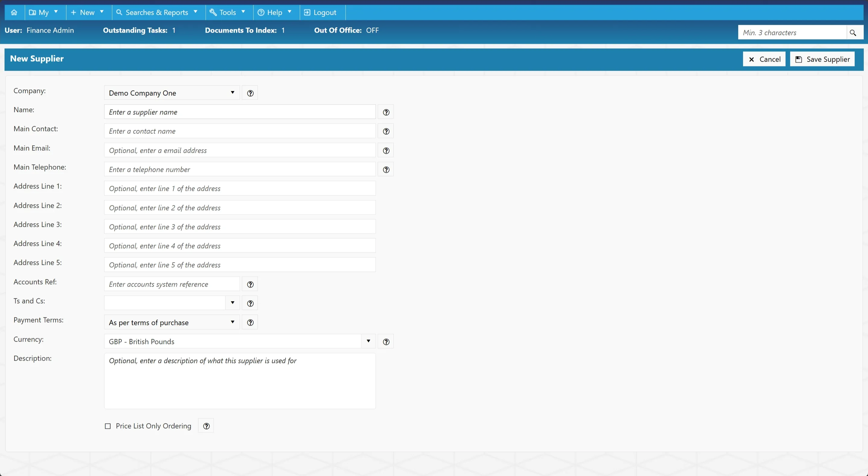This screenshot has height=476, width=868.
Task: Click into the Description text area
Action: tap(240, 381)
